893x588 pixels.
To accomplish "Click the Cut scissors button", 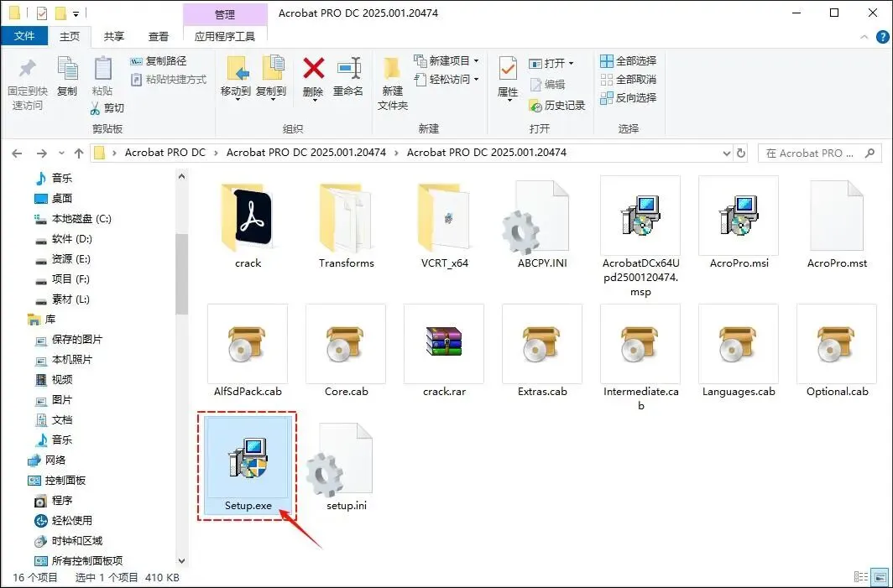I will tap(107, 107).
